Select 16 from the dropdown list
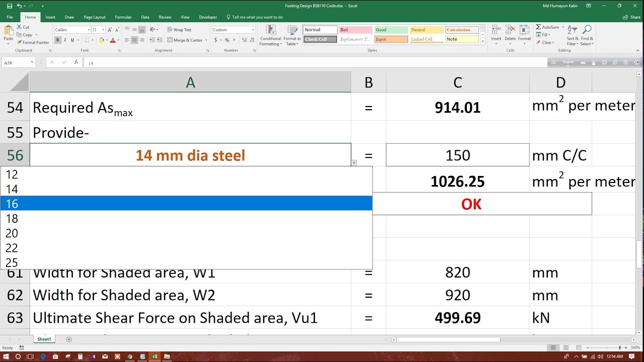 [x=186, y=204]
